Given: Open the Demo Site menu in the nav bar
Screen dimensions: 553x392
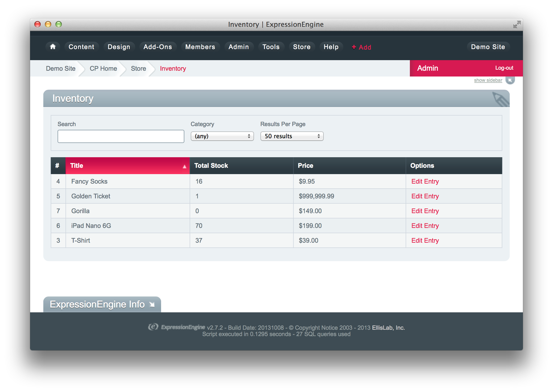Looking at the screenshot, I should tap(488, 47).
